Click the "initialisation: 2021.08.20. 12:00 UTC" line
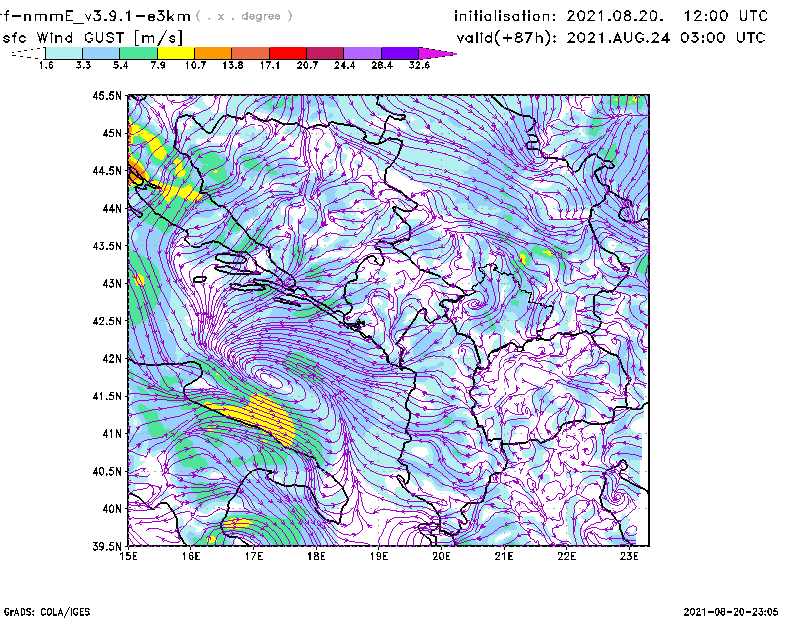This screenshot has width=800, height=618. 611,16
